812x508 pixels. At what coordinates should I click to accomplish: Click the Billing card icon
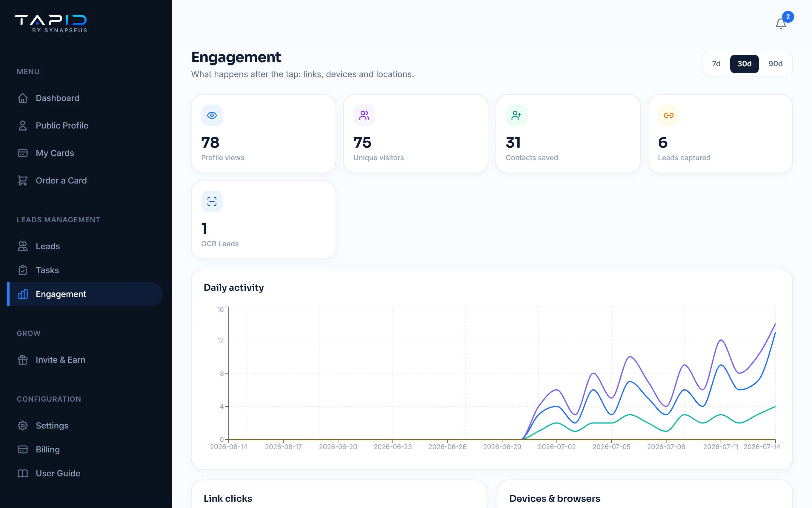(22, 449)
